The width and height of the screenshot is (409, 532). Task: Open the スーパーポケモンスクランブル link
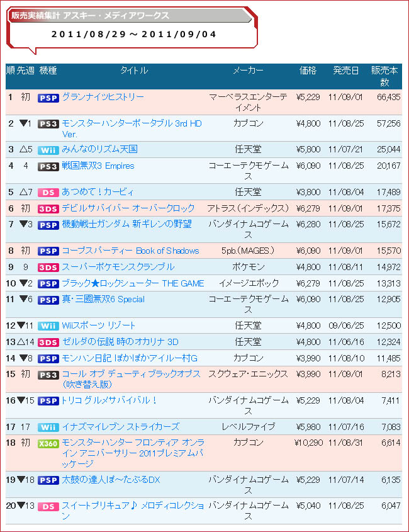pyautogui.click(x=118, y=267)
